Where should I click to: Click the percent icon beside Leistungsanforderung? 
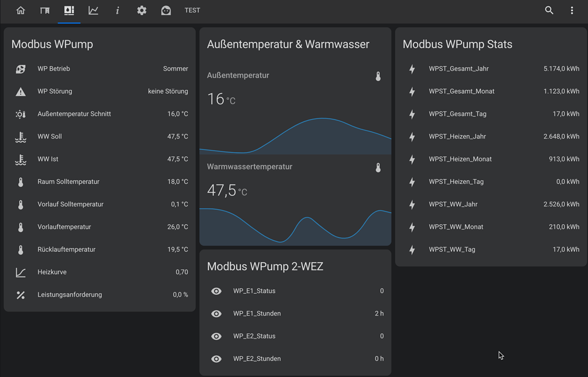[21, 295]
